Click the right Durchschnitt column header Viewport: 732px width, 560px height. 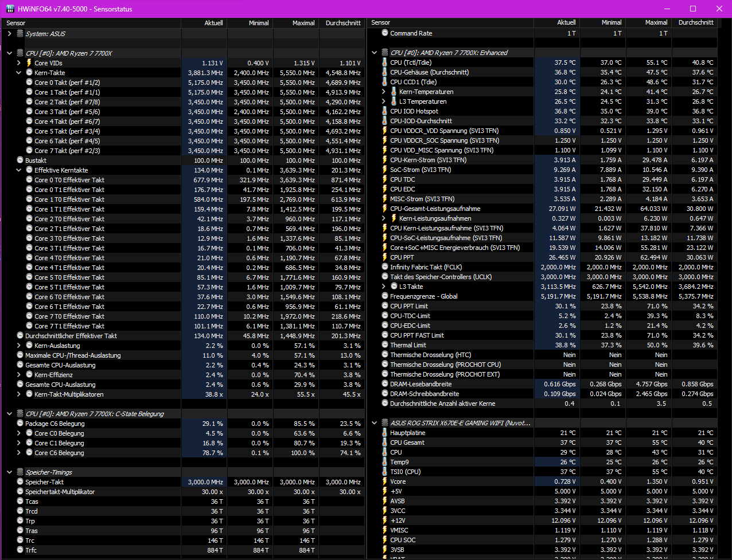[x=694, y=22]
